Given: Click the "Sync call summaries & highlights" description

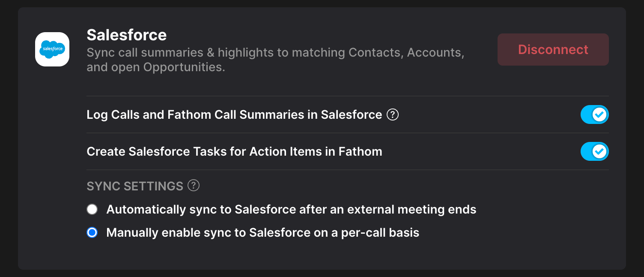Looking at the screenshot, I should [x=275, y=53].
